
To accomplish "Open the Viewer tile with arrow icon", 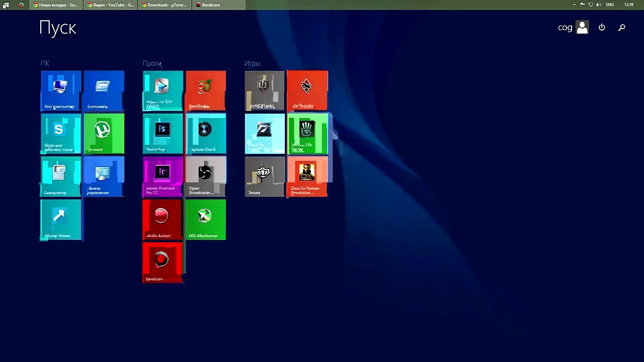I will pyautogui.click(x=61, y=220).
